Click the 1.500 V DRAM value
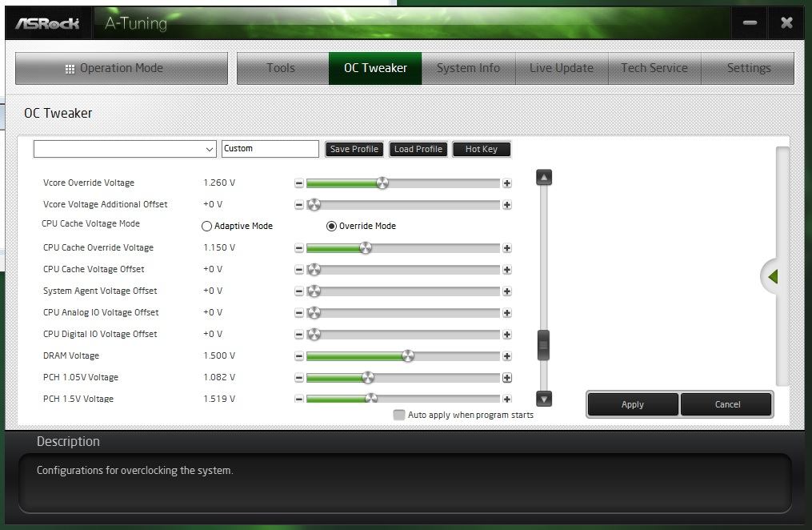The width and height of the screenshot is (812, 530). 219,356
